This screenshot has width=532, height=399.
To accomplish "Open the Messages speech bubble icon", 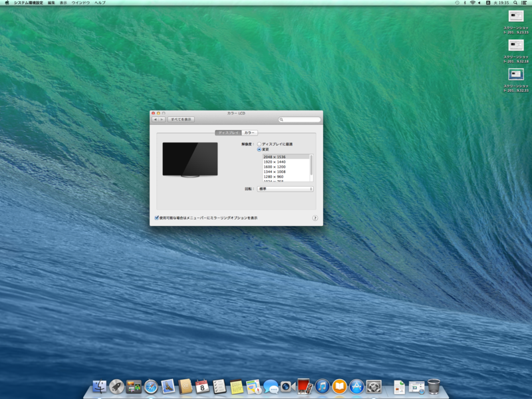I will click(271, 386).
